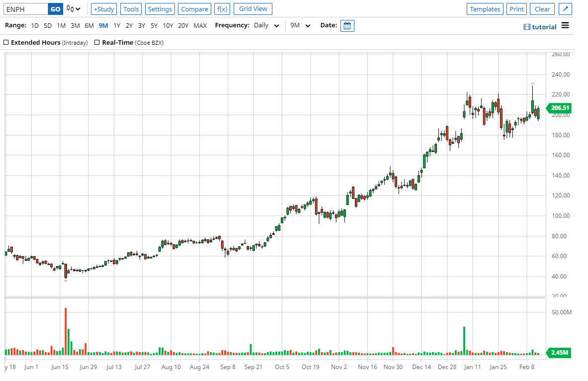
Task: Click the 2.45M volume label
Action: (x=560, y=353)
